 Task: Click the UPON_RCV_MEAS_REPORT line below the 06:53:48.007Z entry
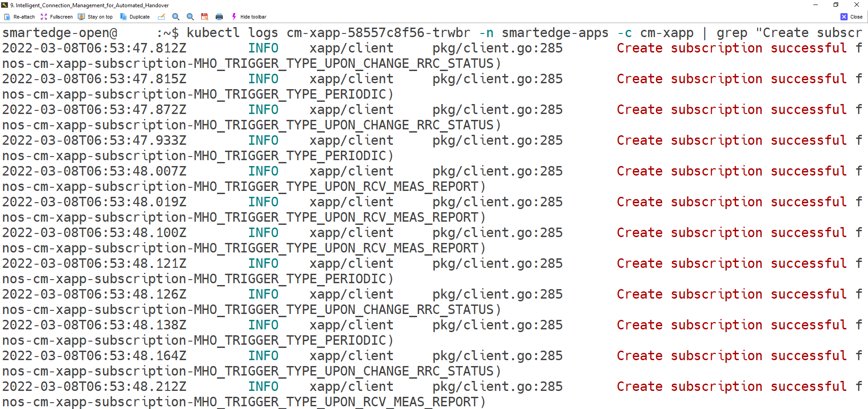tap(244, 187)
